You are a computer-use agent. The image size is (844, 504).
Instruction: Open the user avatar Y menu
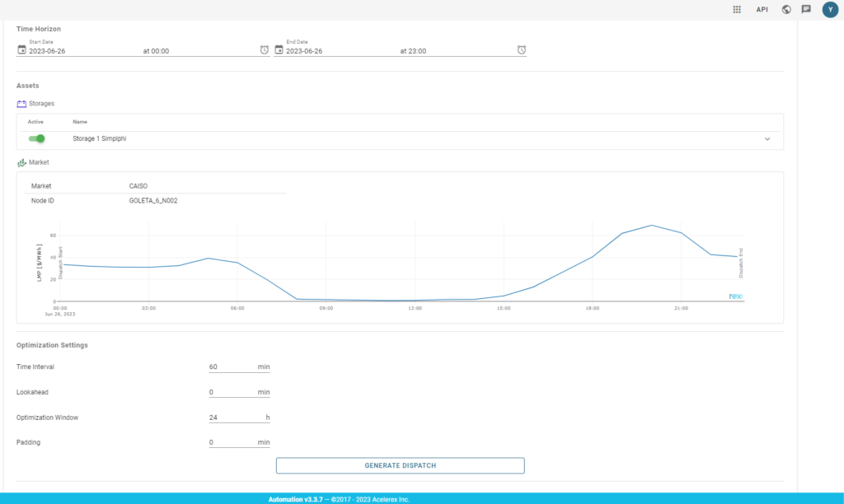point(830,10)
